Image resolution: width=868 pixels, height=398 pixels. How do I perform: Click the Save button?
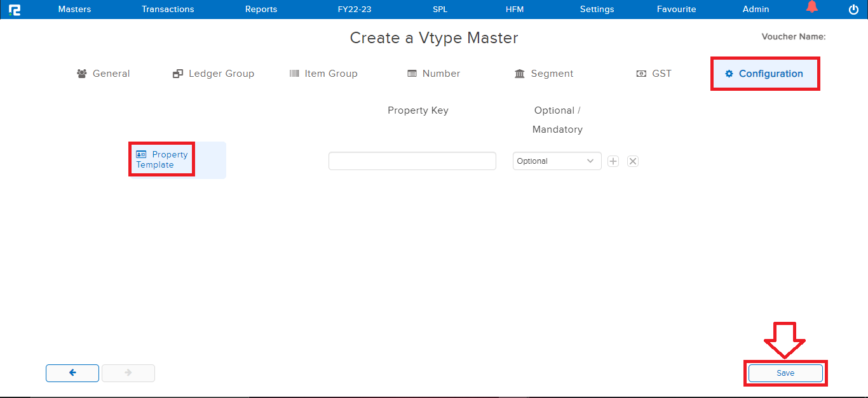coord(785,373)
